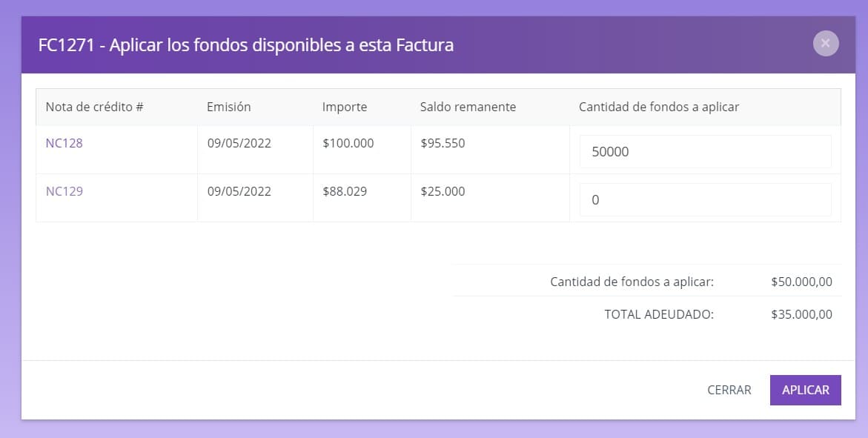Viewport: 868px width, 438px height.
Task: Select the 'Emisión' column header
Action: click(x=228, y=107)
